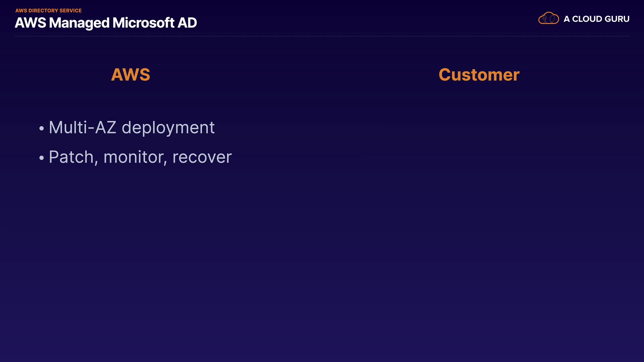Click the "Multi-AZ deployment" bullet text
This screenshot has height=362, width=644.
click(x=131, y=128)
